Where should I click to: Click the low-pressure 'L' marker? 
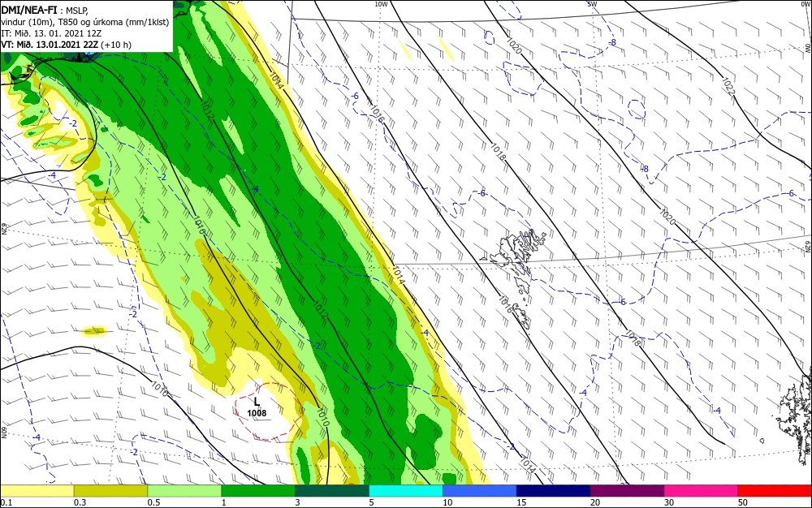click(x=257, y=402)
